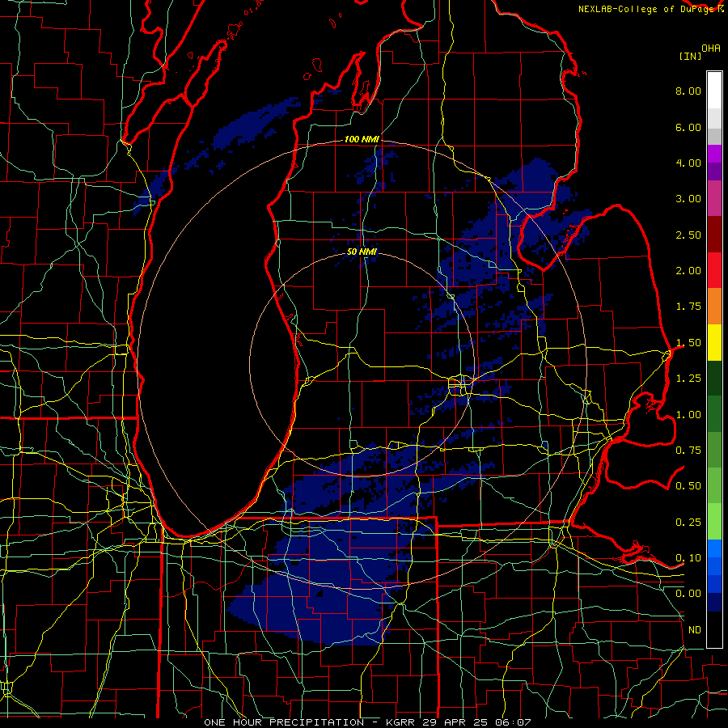This screenshot has width=728, height=728.
Task: Pick the darkest green swatch beside 1.25
Action: [x=714, y=379]
